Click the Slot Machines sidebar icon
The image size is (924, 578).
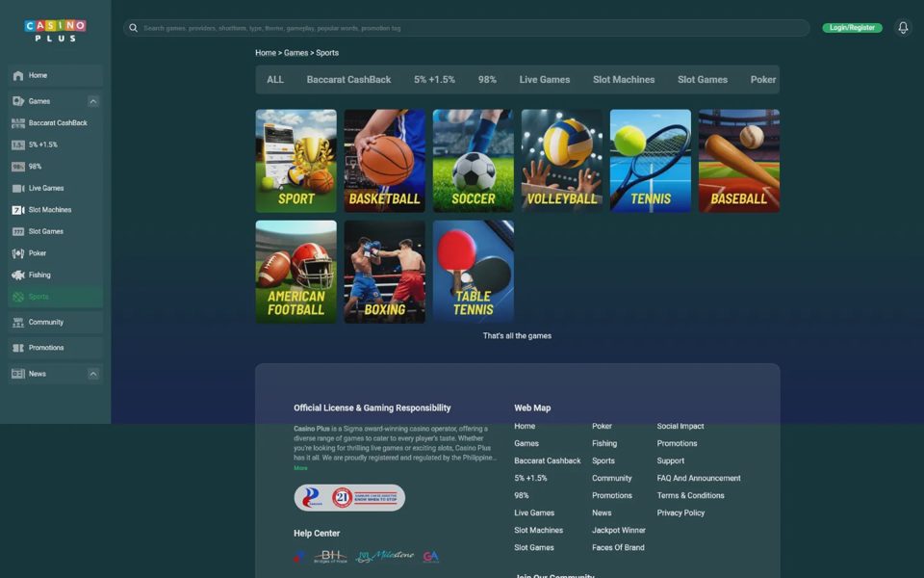[x=18, y=210]
